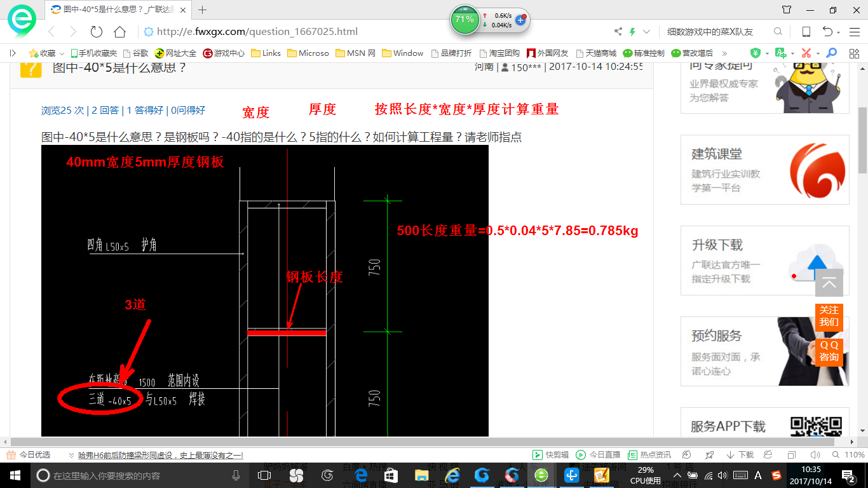Viewport: 868px width, 488px height.
Task: Open 网址大全 bookmark
Action: (176, 53)
